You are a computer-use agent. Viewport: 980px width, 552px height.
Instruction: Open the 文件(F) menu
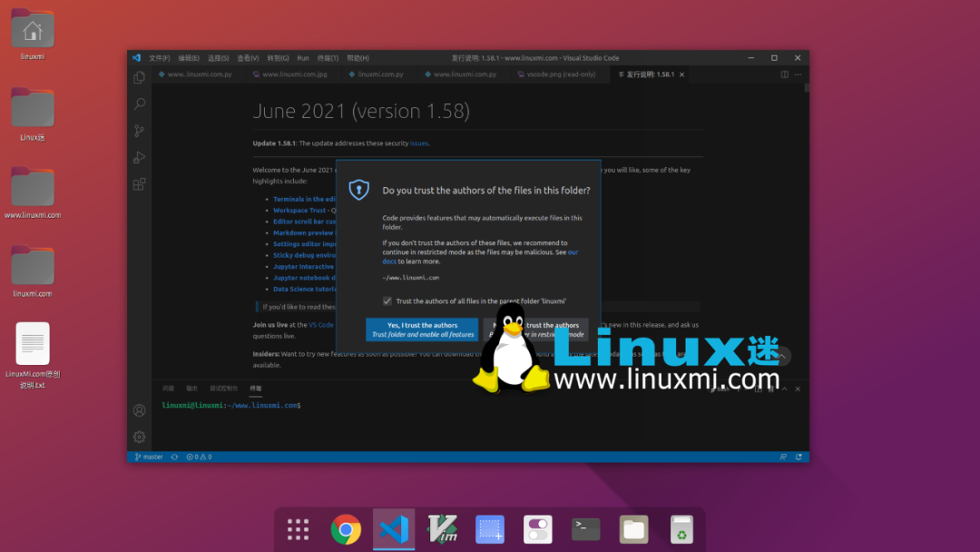pyautogui.click(x=160, y=58)
